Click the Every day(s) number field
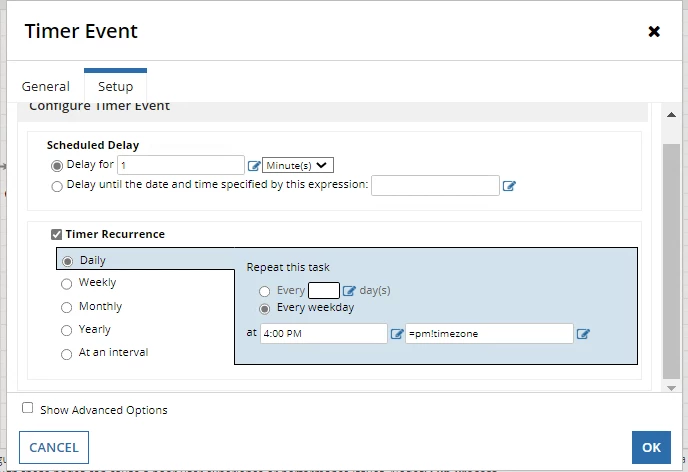This screenshot has height=472, width=688. pos(324,290)
